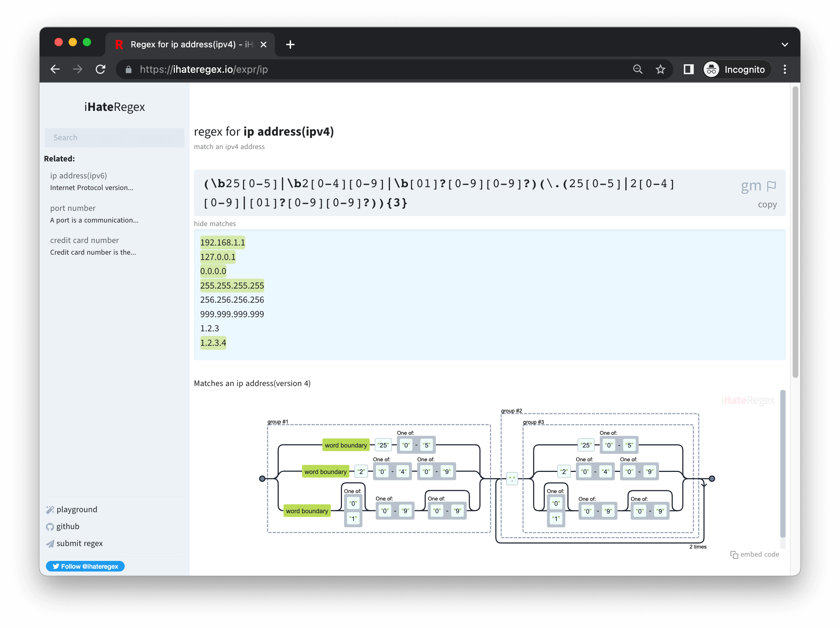Open the Chrome three-dot menu
Screen dimensions: 840x628
coord(785,70)
